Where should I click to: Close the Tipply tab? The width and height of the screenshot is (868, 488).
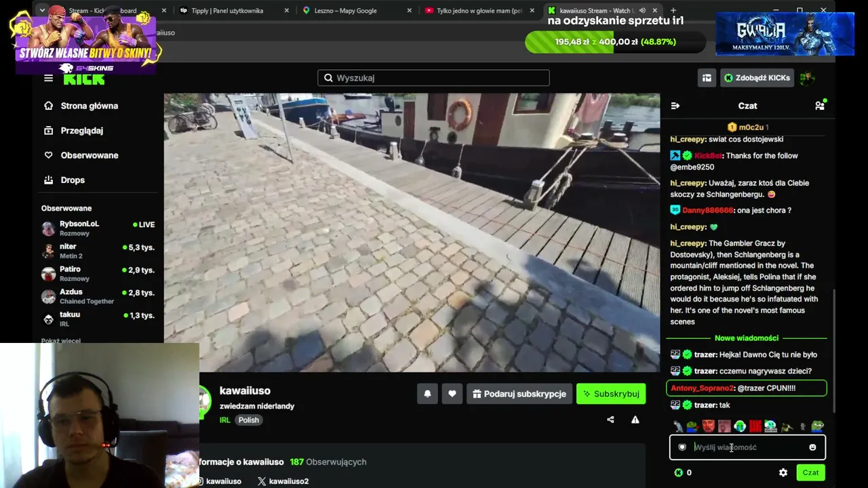(x=286, y=11)
